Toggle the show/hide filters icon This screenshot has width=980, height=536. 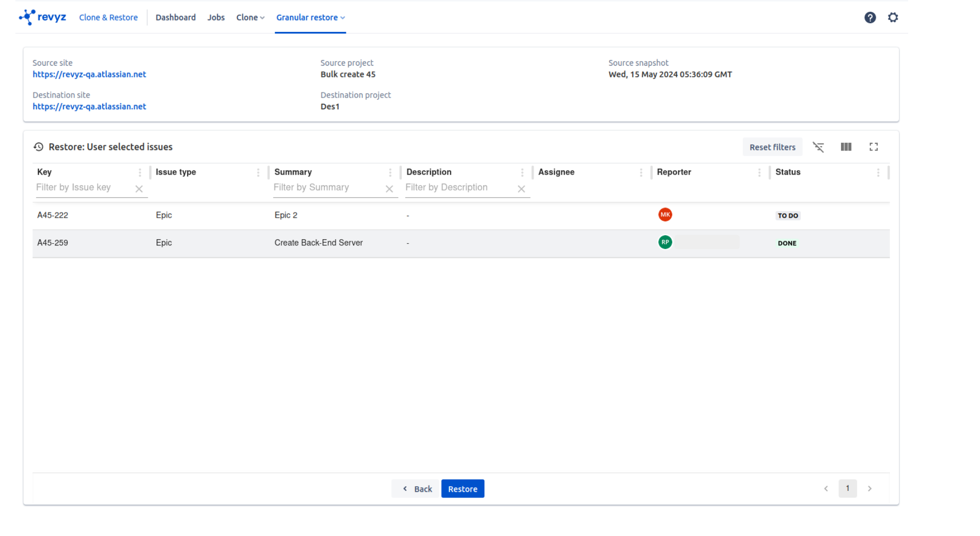coord(818,147)
